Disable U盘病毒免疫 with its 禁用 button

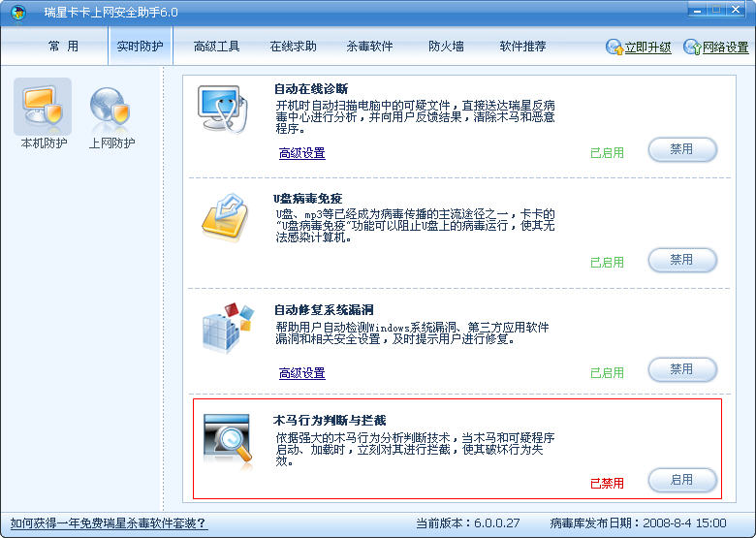pyautogui.click(x=682, y=260)
